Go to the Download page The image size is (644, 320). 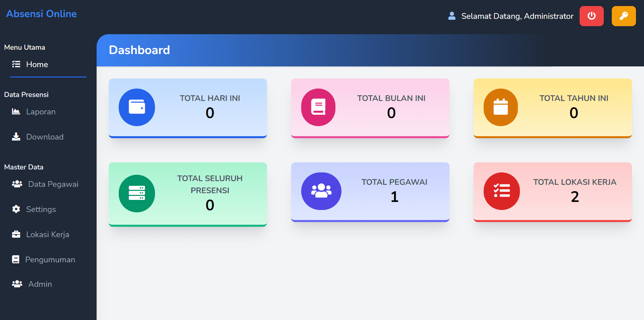point(45,137)
